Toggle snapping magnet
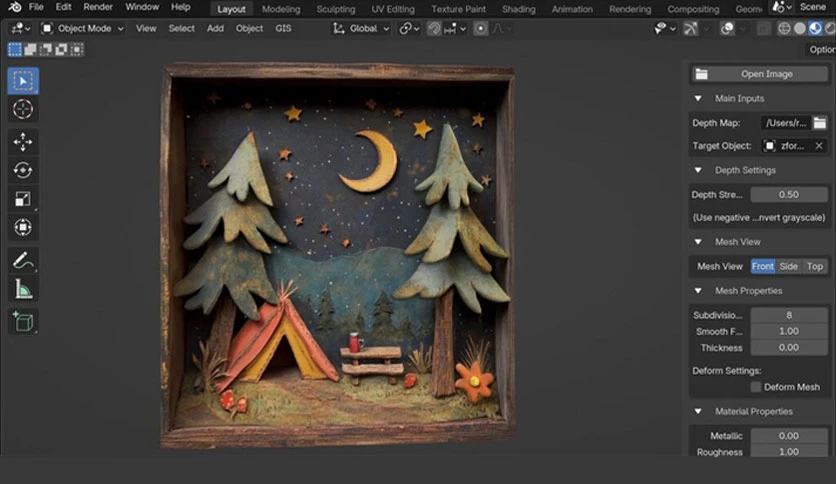Viewport: 836px width, 484px height. [x=434, y=28]
